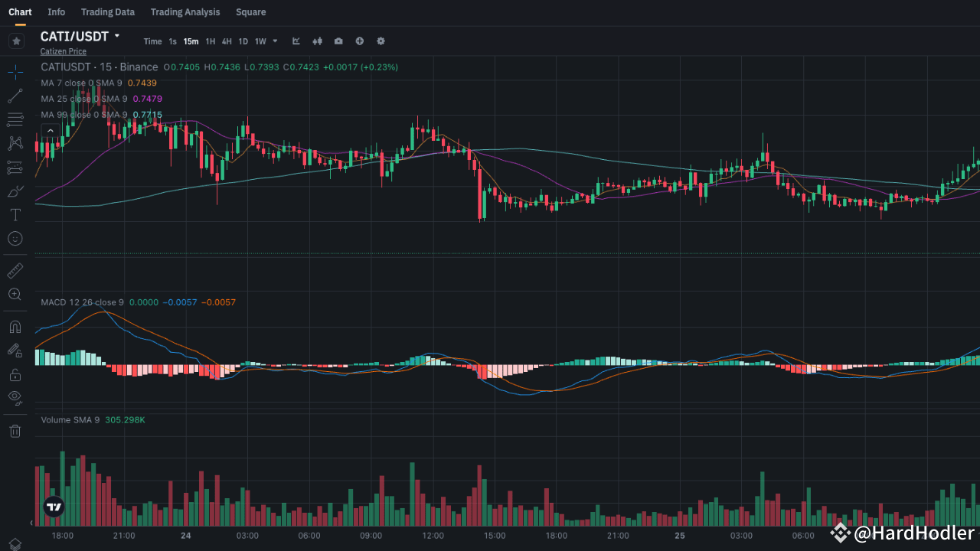This screenshot has width=980, height=551.
Task: Open the Trading Analysis tab
Action: [185, 11]
